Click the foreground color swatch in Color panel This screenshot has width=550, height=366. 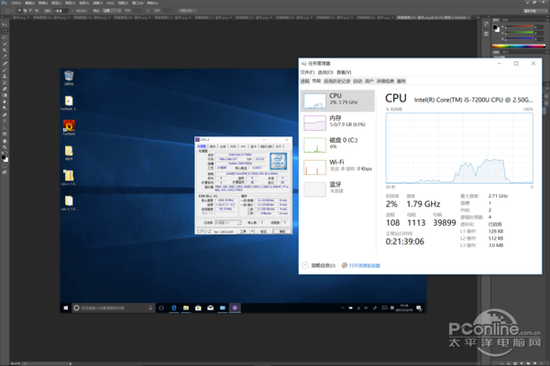click(495, 27)
